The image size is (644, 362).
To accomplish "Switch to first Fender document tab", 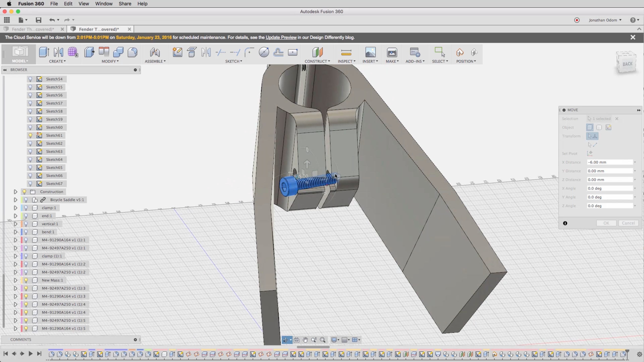I will click(33, 29).
